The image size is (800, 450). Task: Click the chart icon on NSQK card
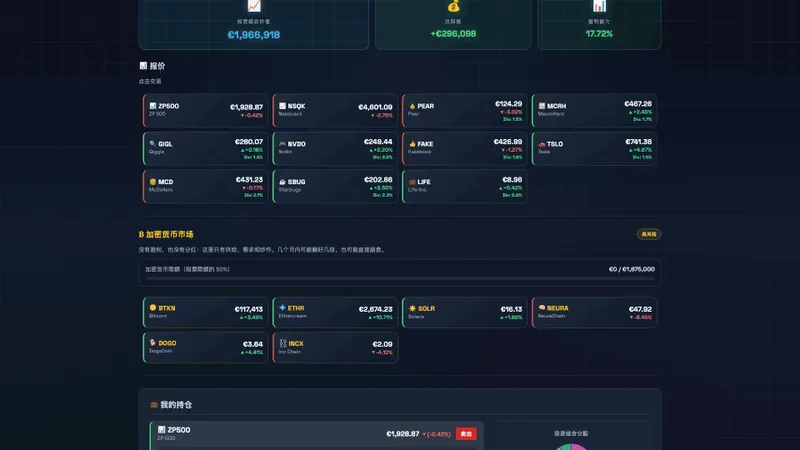click(282, 106)
